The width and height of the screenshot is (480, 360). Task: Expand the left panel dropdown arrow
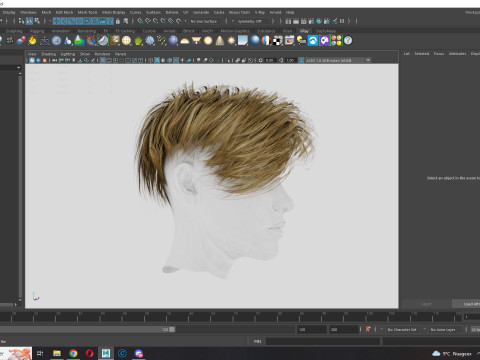[x=18, y=68]
